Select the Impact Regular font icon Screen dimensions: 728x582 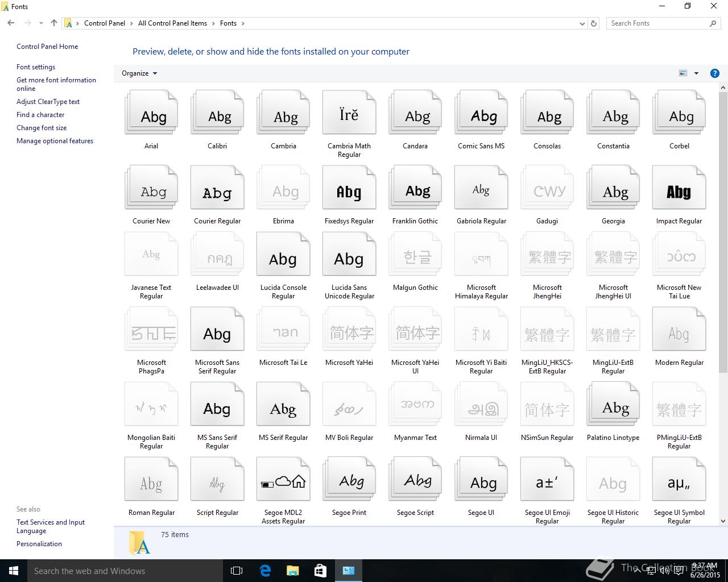point(679,188)
